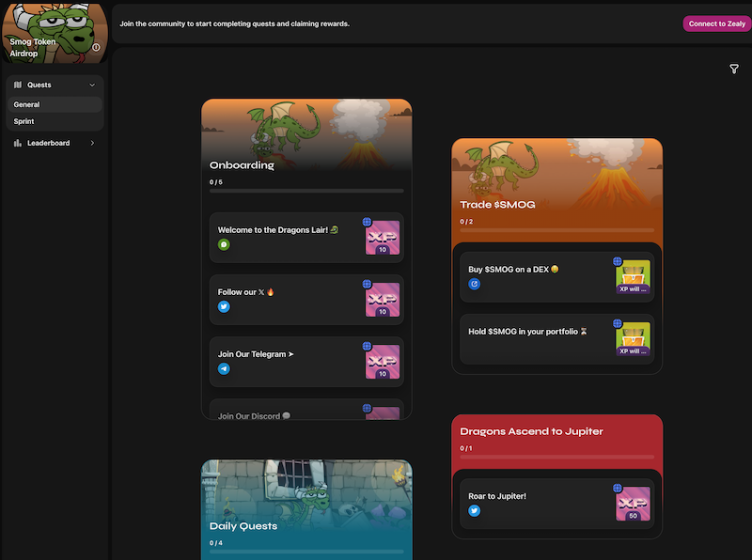Click the Daily Quests 0/4 counter
The image size is (752, 560).
tap(216, 543)
